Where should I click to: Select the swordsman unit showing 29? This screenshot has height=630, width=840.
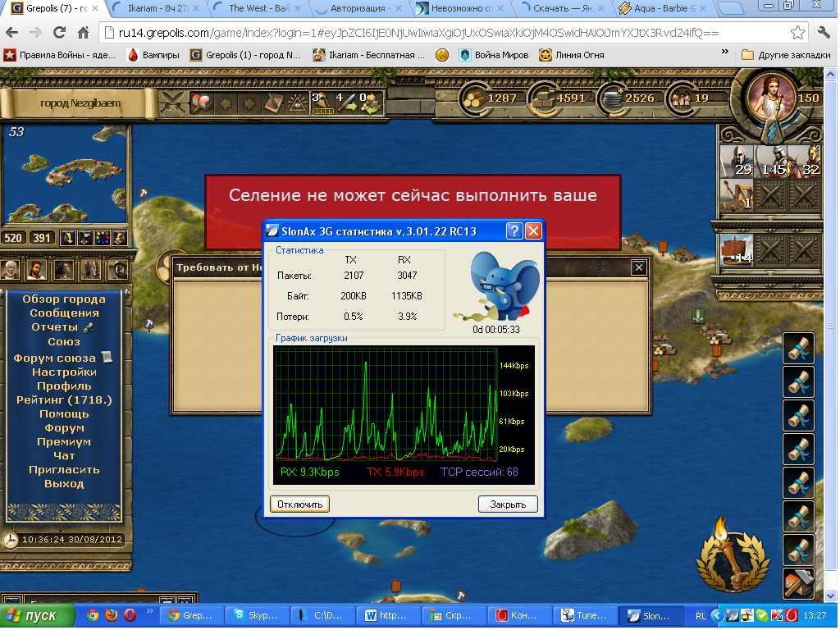(x=737, y=162)
